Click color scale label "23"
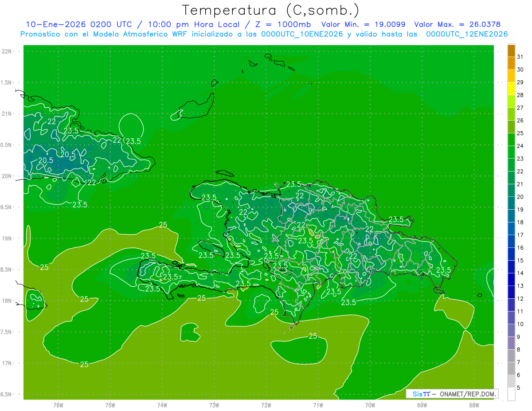532x411 pixels. pyautogui.click(x=520, y=158)
